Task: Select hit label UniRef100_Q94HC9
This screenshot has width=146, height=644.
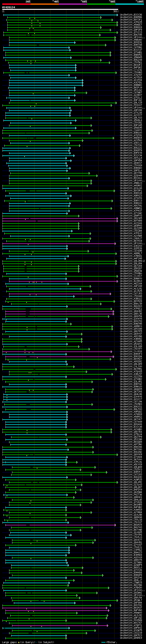Action: click(131, 638)
